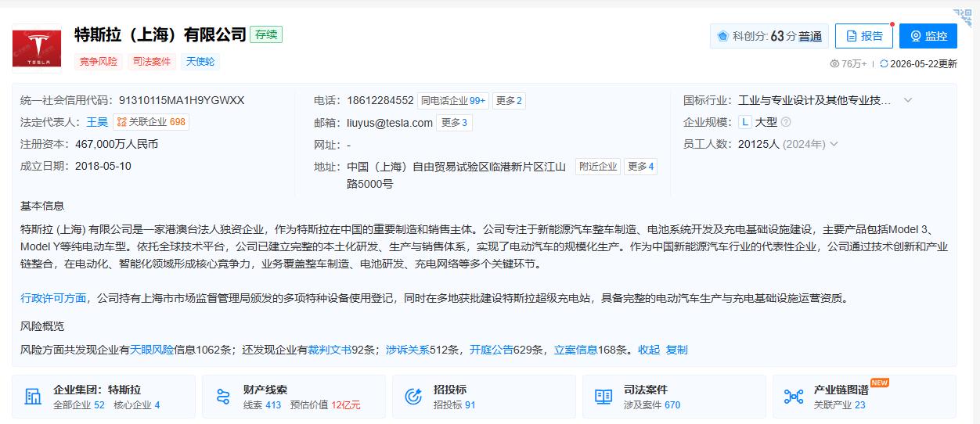Open the 裁判文书 link
Screen dimensions: 980x424
pos(330,350)
